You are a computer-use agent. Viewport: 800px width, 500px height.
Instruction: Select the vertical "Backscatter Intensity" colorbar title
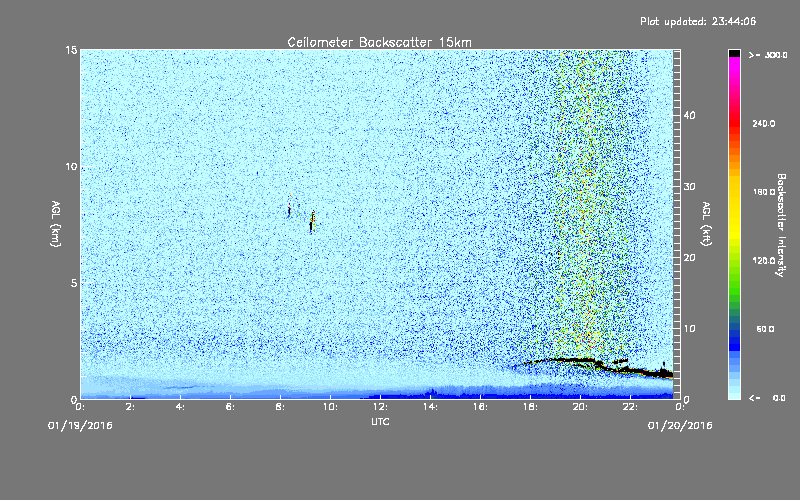click(x=781, y=225)
